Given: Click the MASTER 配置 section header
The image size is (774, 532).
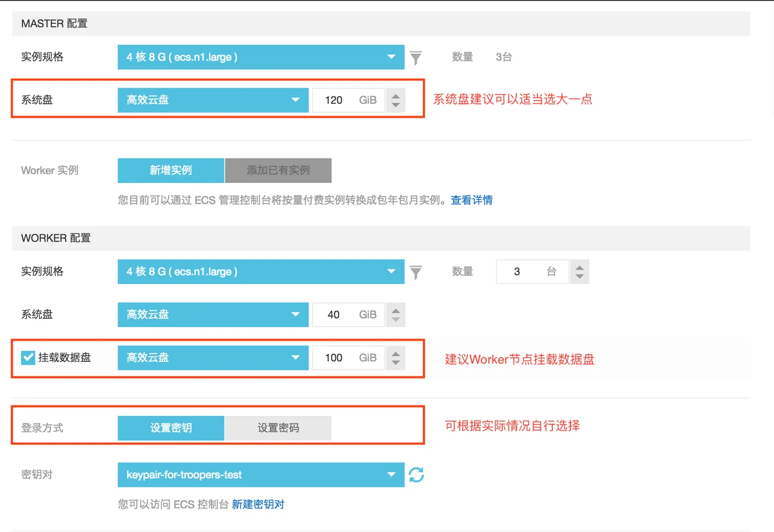Looking at the screenshot, I should [x=381, y=24].
